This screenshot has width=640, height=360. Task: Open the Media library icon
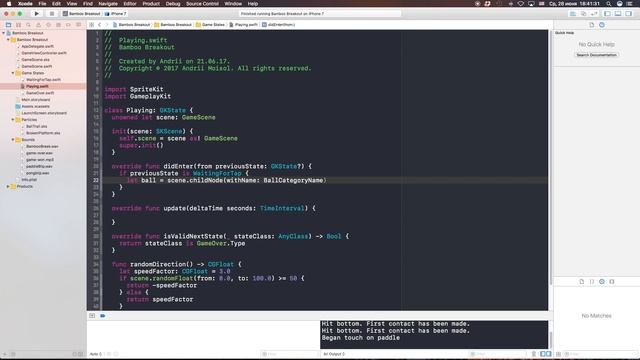[612, 282]
